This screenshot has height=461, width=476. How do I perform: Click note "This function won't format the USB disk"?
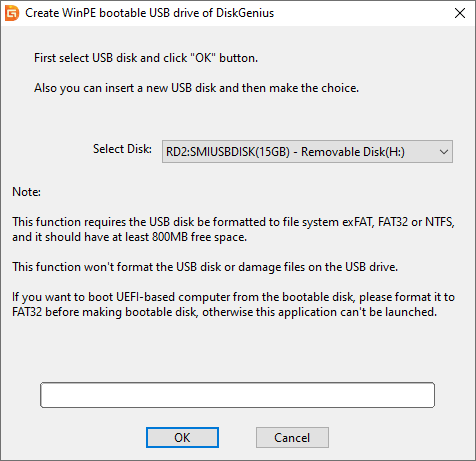[205, 267]
